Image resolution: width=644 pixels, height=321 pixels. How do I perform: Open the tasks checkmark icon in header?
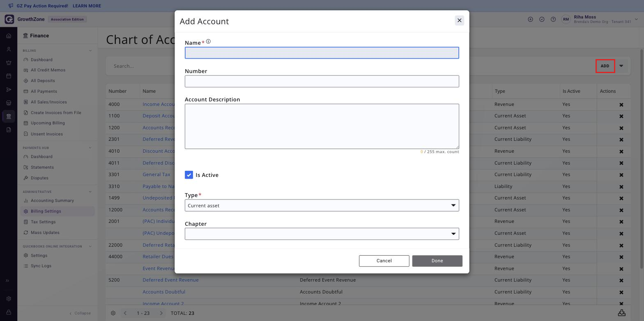point(542,19)
